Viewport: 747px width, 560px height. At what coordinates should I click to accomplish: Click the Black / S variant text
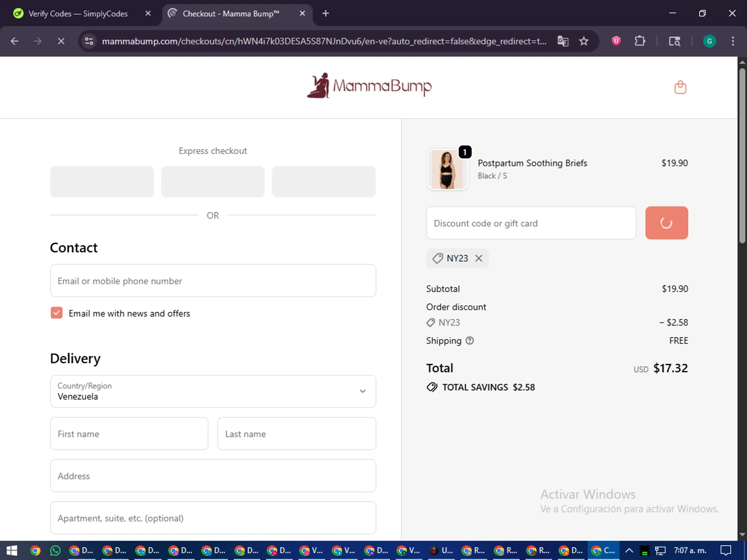point(492,176)
